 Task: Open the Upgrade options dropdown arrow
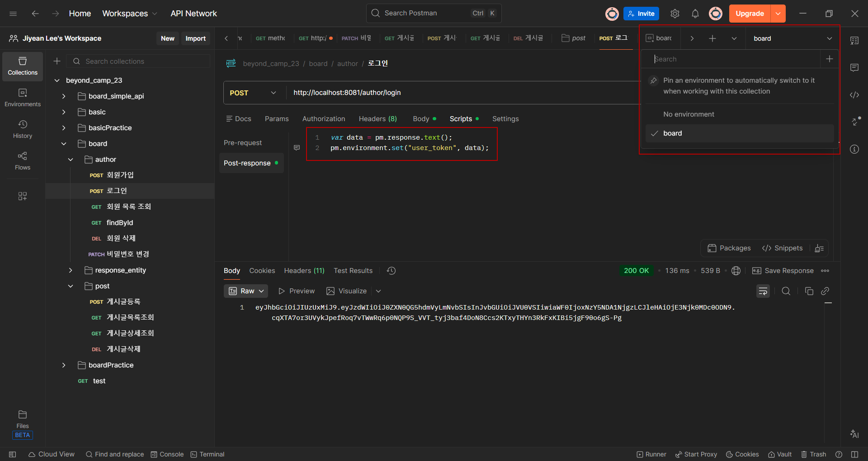(778, 14)
